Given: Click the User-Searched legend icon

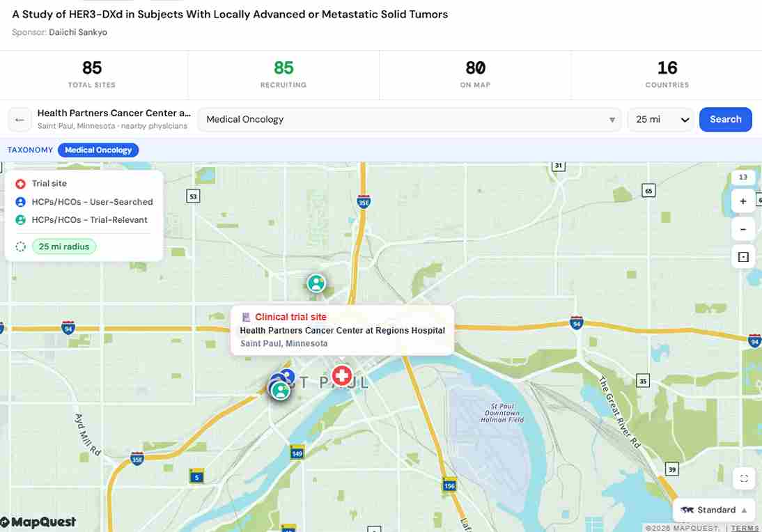Looking at the screenshot, I should (20, 202).
